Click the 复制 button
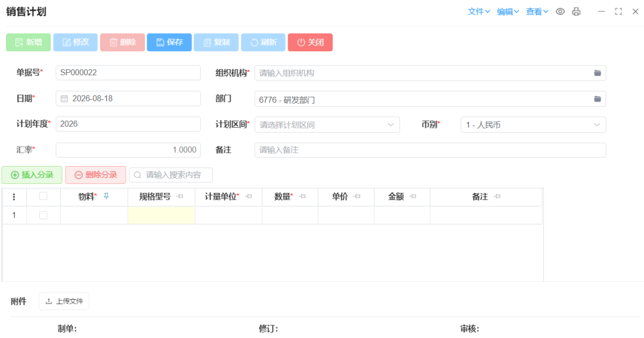 [x=216, y=42]
